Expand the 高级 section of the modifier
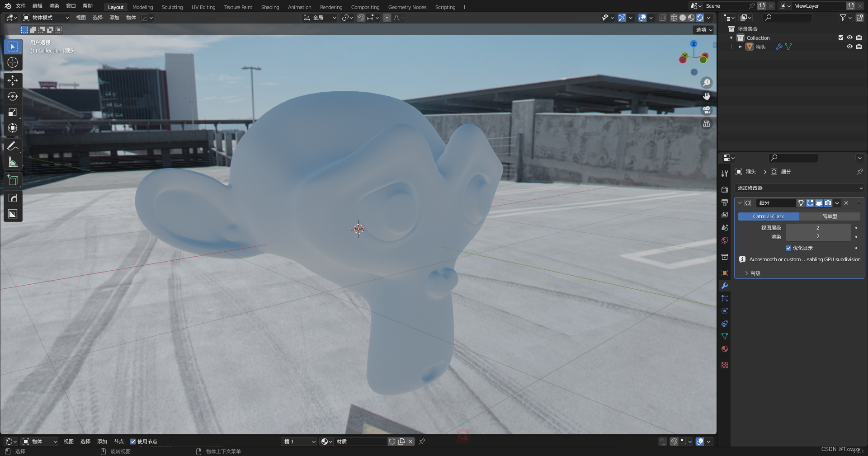Screen dimensions: 868x456 tap(753, 273)
